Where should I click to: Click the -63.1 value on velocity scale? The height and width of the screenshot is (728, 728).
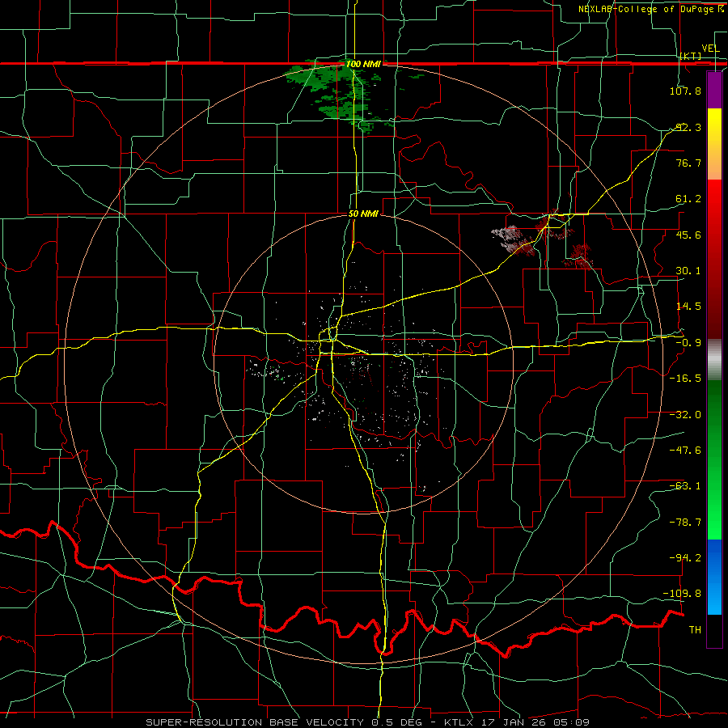coord(685,486)
